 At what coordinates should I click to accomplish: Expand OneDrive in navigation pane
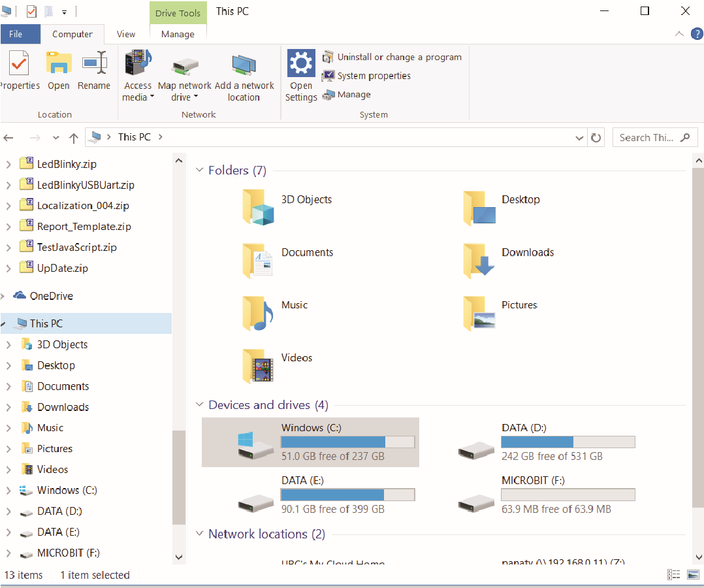coord(3,296)
